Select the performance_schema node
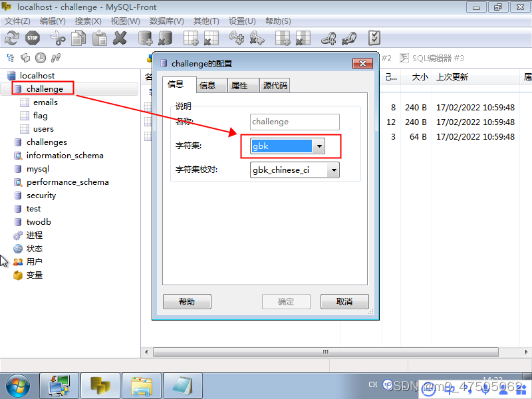This screenshot has width=532, height=399. [x=68, y=182]
